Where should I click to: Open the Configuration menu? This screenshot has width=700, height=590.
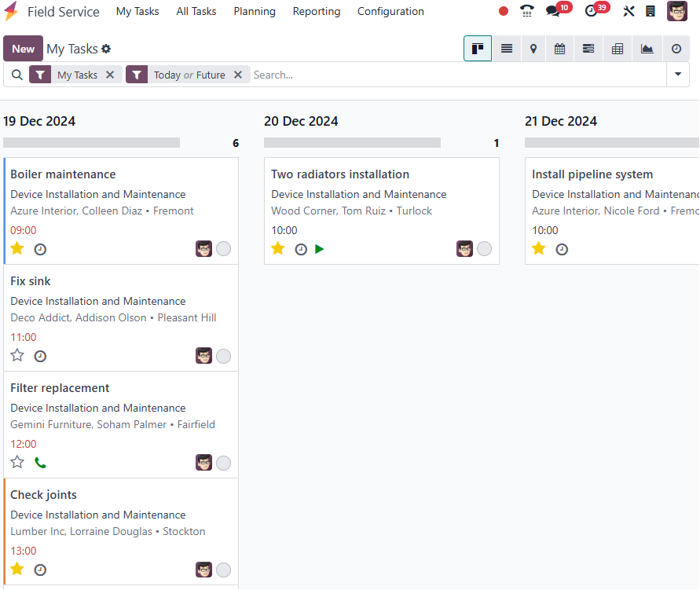coord(390,12)
